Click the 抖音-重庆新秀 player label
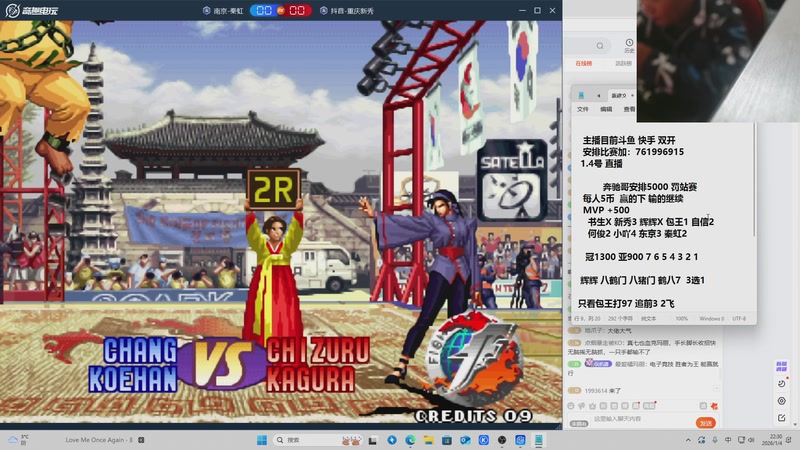The height and width of the screenshot is (450, 800). pos(347,11)
